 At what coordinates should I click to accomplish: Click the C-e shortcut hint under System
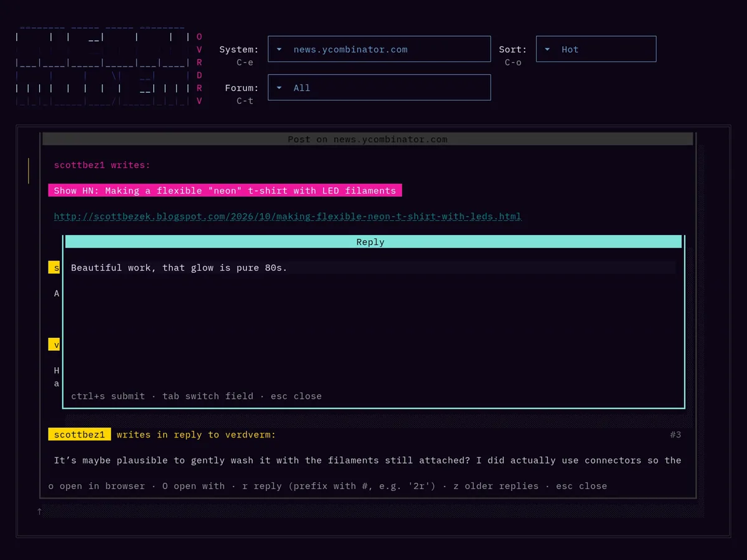click(245, 62)
